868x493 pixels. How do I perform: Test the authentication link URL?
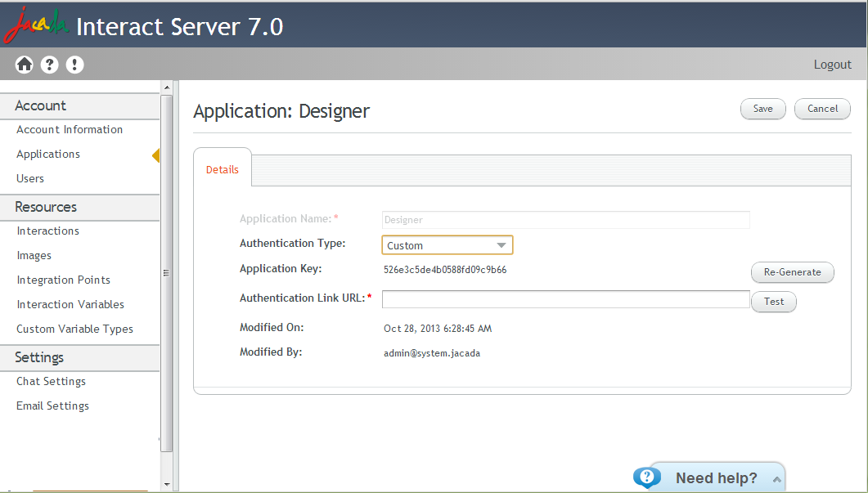click(773, 302)
